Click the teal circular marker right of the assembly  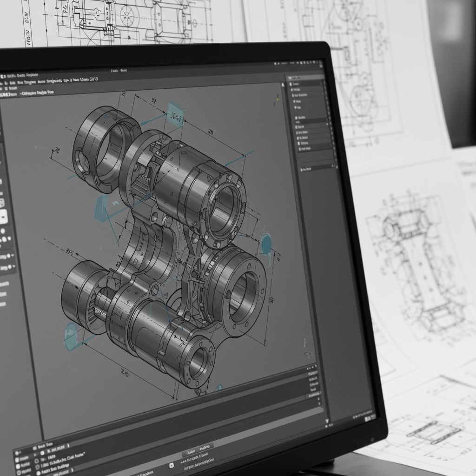click(x=266, y=244)
